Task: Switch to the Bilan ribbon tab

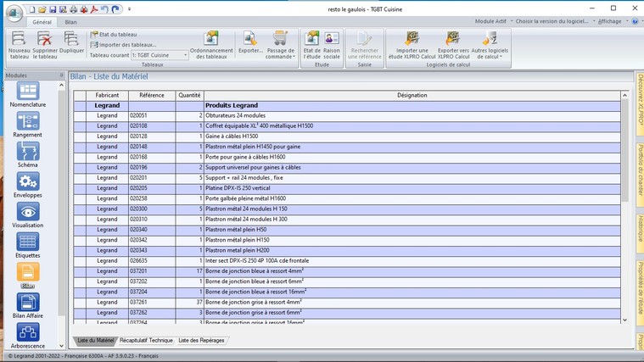Action: [x=70, y=22]
